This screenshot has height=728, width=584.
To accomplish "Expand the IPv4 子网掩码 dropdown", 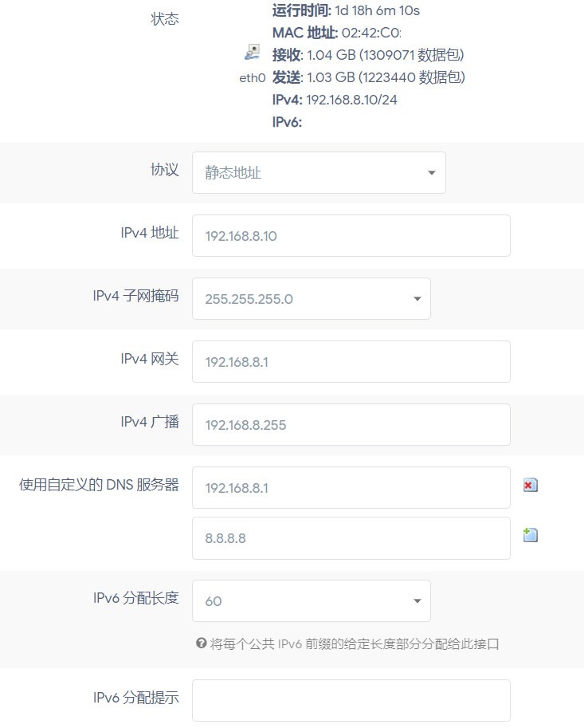I will [x=311, y=299].
